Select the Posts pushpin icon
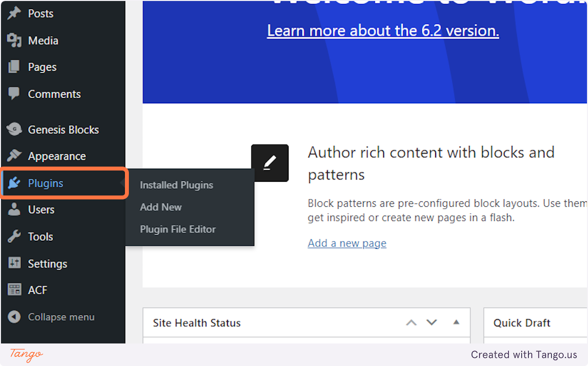 [x=13, y=13]
